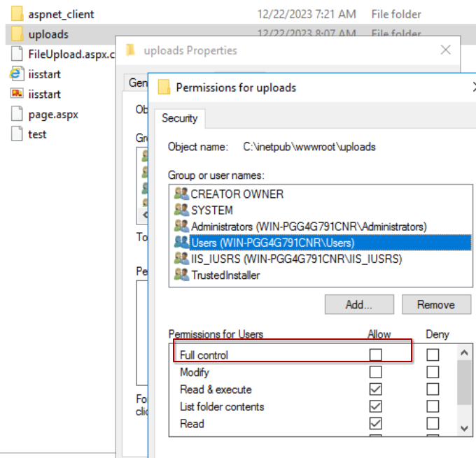Enable Allow checkbox for Full control
Screen dimensions: 476x458
tap(376, 355)
